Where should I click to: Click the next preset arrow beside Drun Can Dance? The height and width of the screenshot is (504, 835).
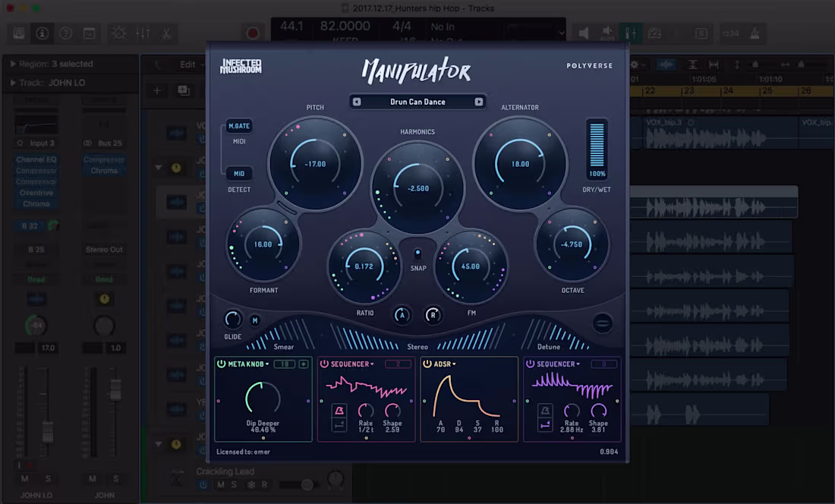tap(479, 101)
